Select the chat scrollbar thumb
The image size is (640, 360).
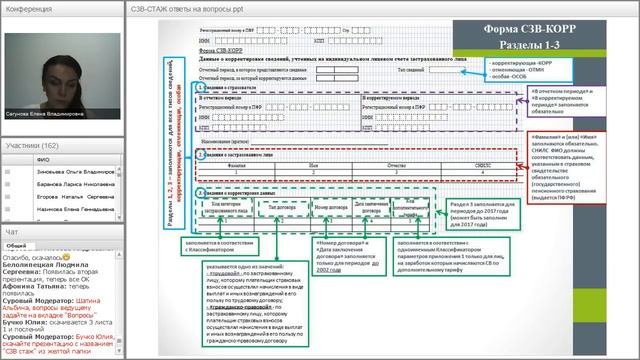[x=119, y=341]
